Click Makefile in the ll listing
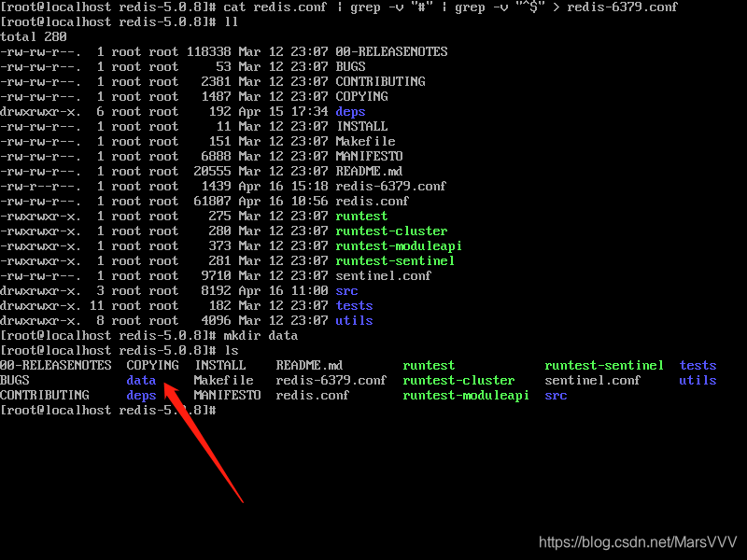The image size is (747, 560). coord(365,141)
